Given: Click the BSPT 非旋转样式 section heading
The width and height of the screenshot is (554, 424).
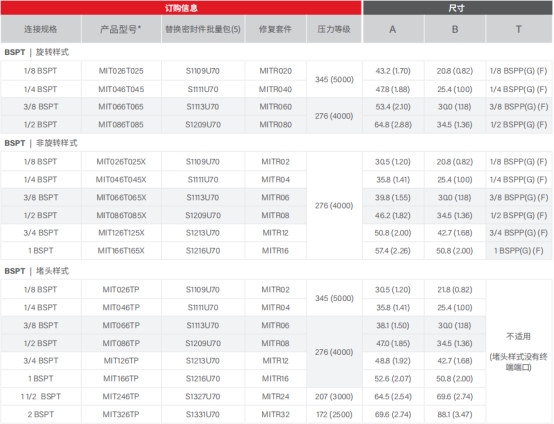Looking at the screenshot, I should (41, 143).
